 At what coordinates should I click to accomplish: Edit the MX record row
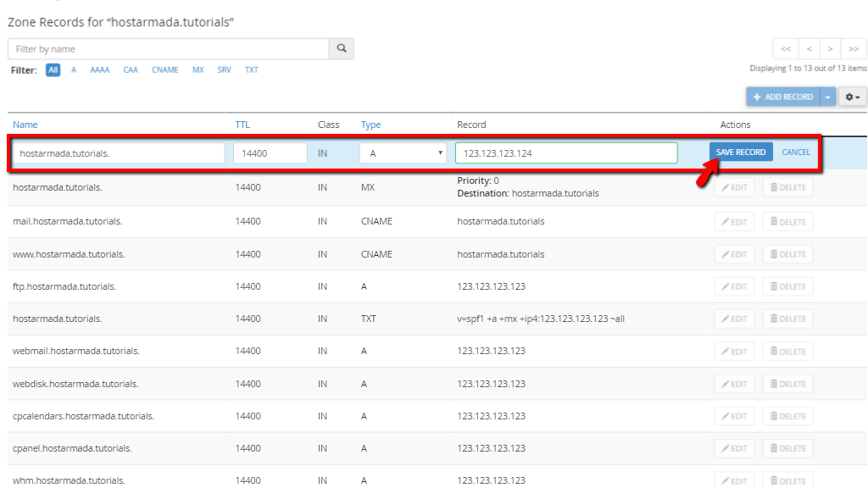point(735,187)
